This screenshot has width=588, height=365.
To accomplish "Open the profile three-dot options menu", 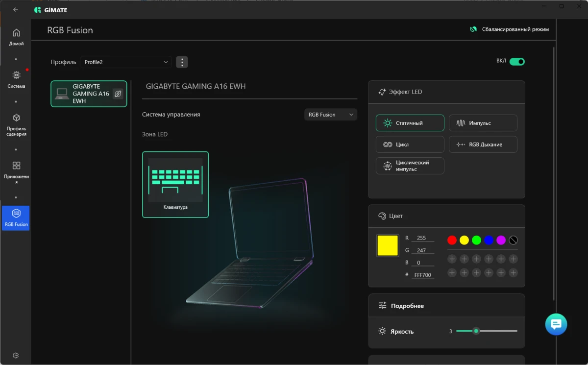I will pyautogui.click(x=182, y=62).
